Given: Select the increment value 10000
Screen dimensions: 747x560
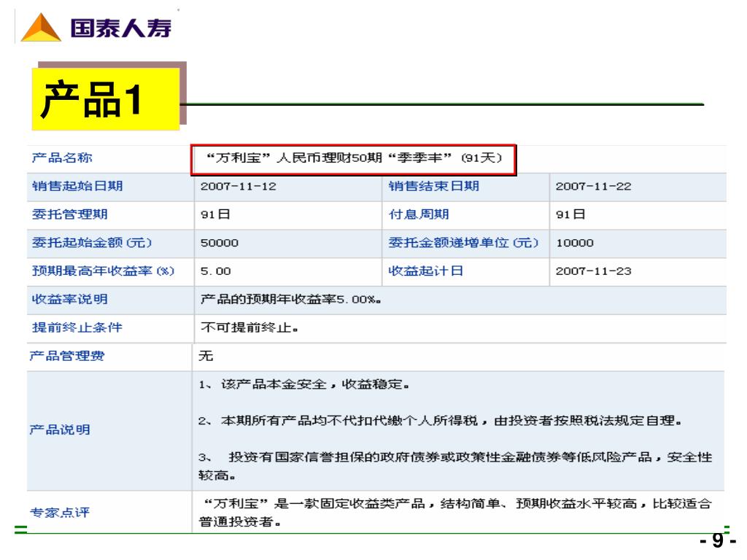Looking at the screenshot, I should 575,243.
